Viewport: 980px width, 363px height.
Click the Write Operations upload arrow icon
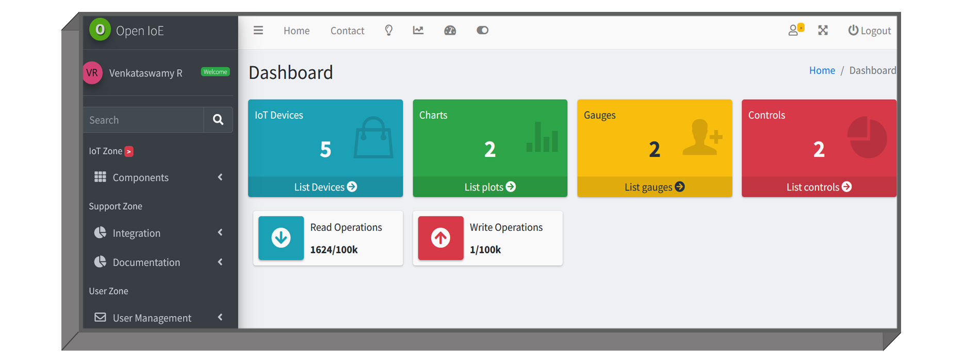440,238
